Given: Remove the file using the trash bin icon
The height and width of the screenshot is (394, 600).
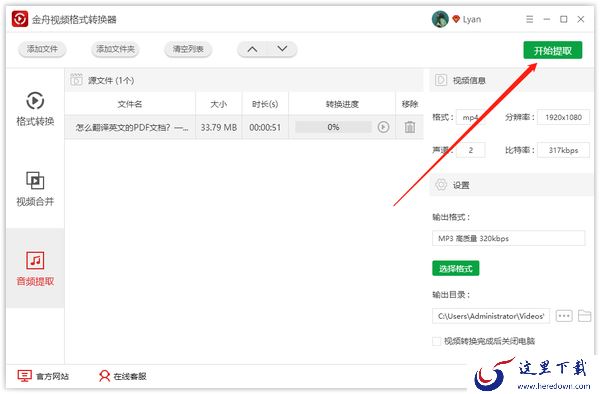Looking at the screenshot, I should click(x=410, y=127).
